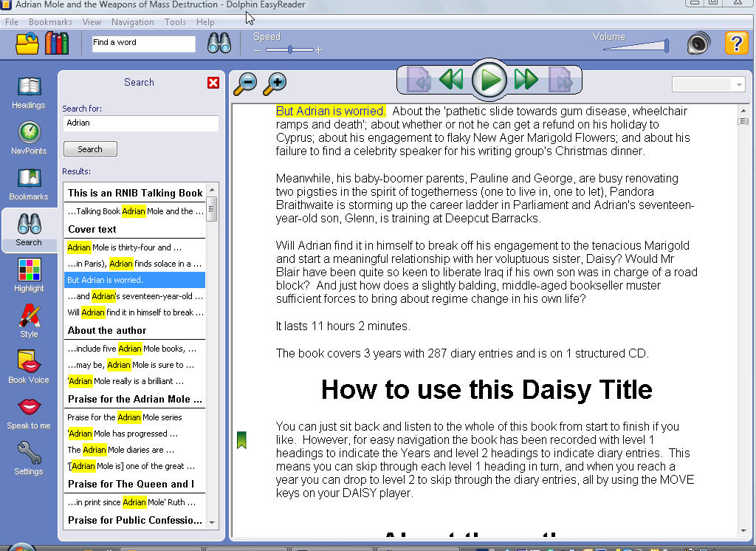Open the Book Voice settings

[x=29, y=367]
